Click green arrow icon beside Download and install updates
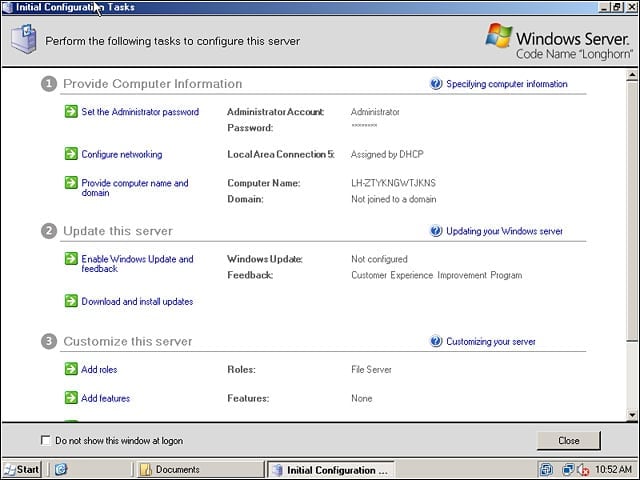 tap(71, 301)
